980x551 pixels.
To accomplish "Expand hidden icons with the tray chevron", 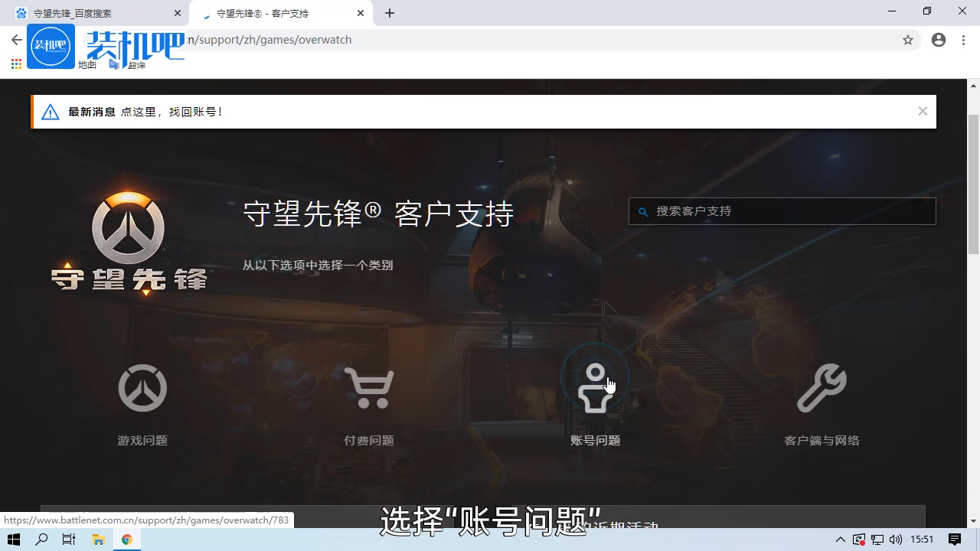I will [840, 540].
